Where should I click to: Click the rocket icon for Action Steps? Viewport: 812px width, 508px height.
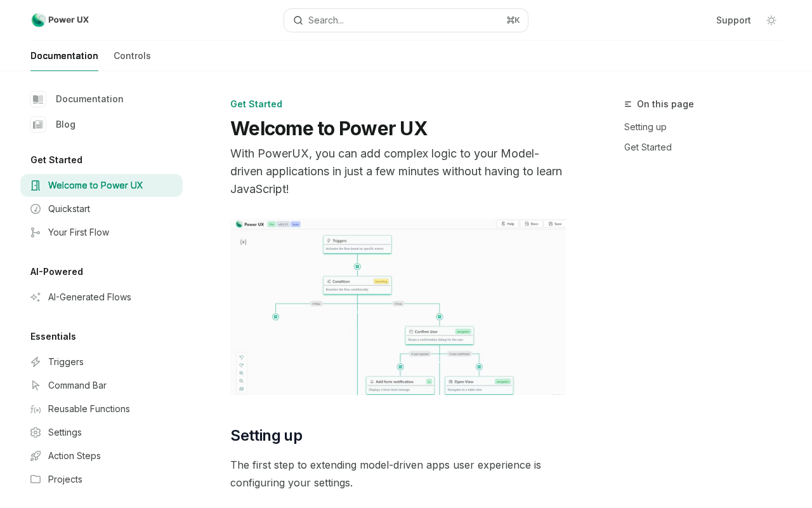[x=36, y=456]
